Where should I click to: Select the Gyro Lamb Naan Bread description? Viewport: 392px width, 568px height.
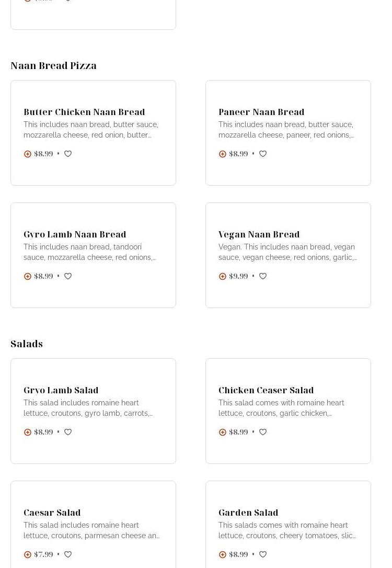pos(89,252)
